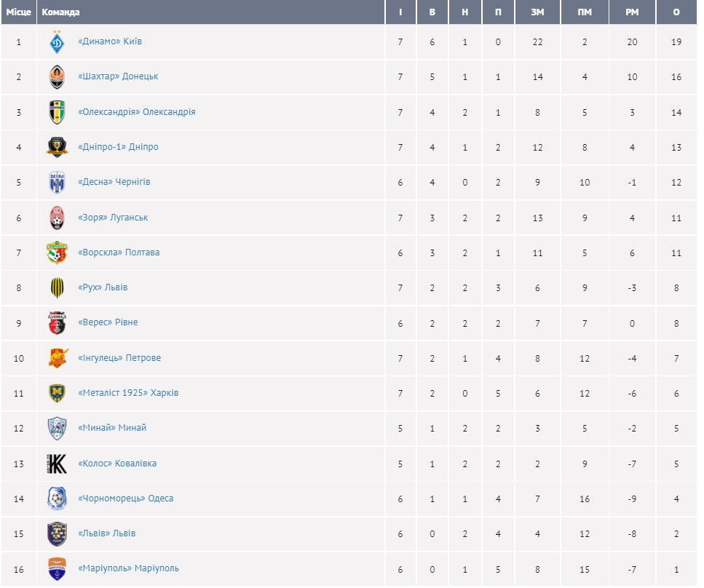Click the Dynamo Kyiv club crest
Screen dimensions: 704x588
click(x=57, y=42)
